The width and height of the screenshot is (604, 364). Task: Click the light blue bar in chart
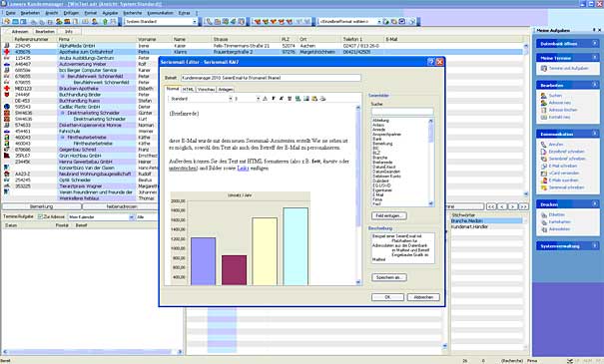[296, 246]
